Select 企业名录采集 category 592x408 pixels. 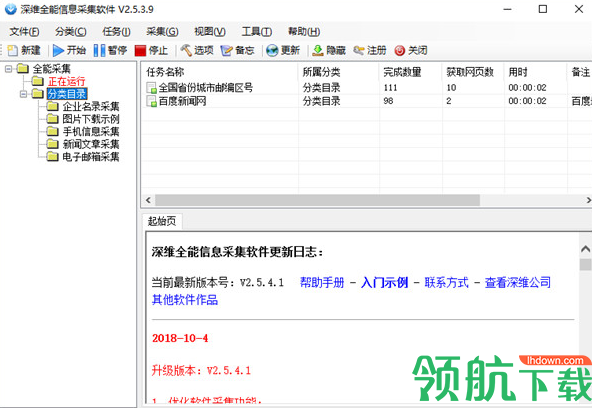coord(91,106)
